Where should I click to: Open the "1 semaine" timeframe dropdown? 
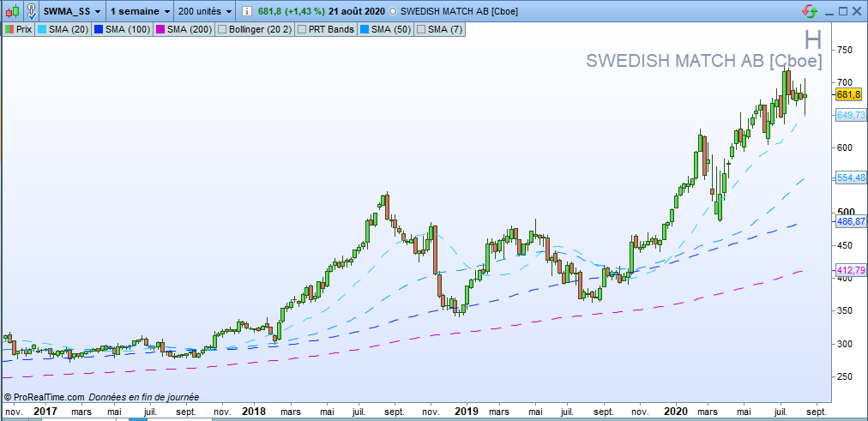pyautogui.click(x=140, y=11)
